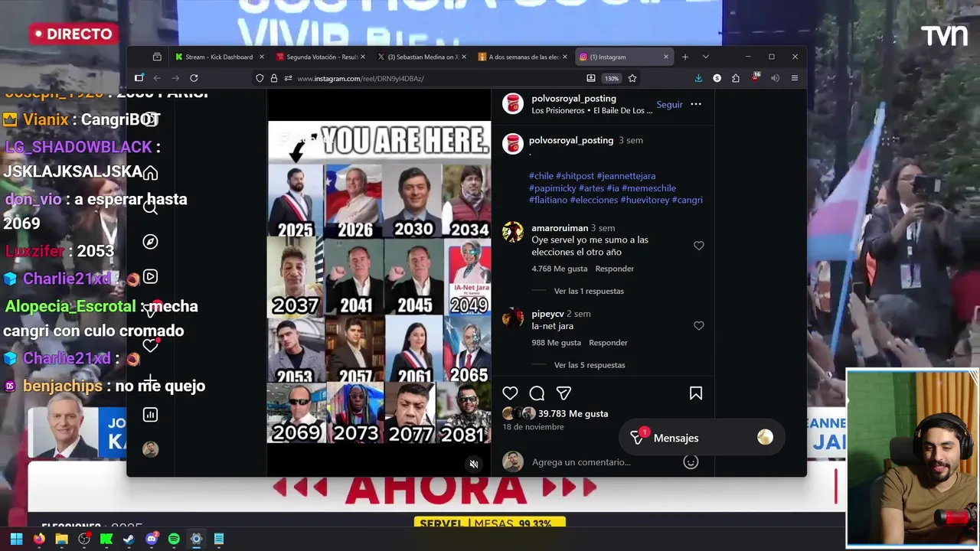
Task: Go back in browser history
Action: pyautogui.click(x=157, y=78)
